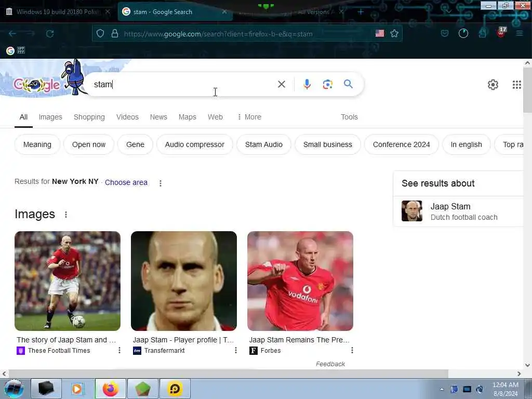Click the US flag icon in address bar
The height and width of the screenshot is (399, 532).
[x=380, y=33]
